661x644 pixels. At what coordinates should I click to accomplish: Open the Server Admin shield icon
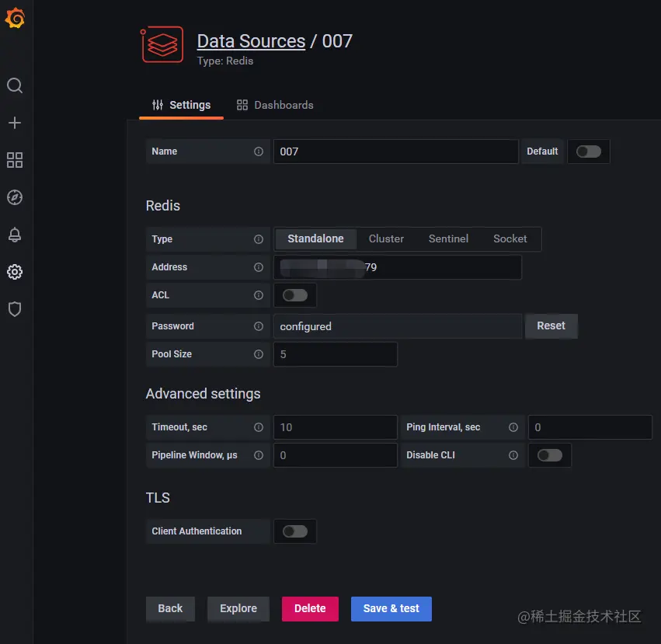[15, 309]
